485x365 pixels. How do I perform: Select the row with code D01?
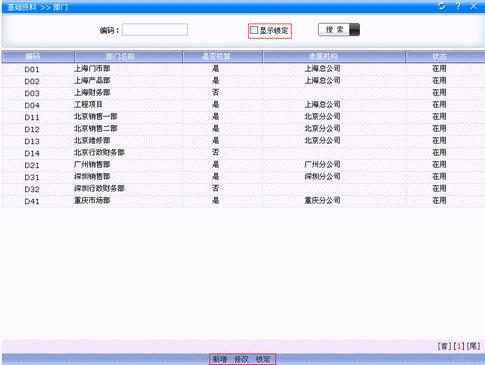coord(243,69)
